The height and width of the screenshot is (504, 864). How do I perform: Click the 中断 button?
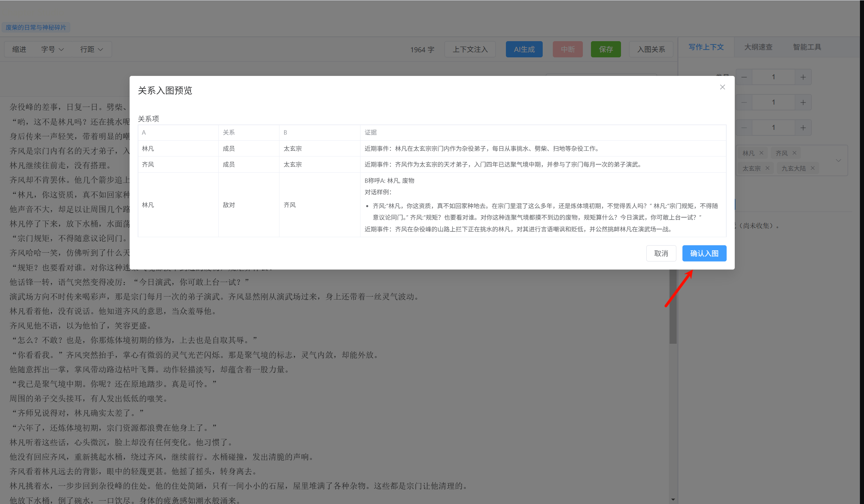567,49
